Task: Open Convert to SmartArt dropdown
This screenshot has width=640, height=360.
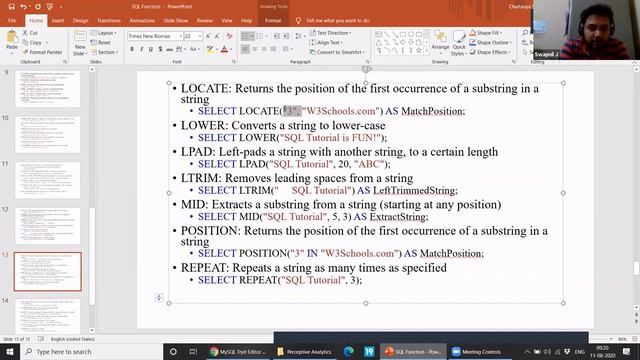Action: pyautogui.click(x=337, y=52)
